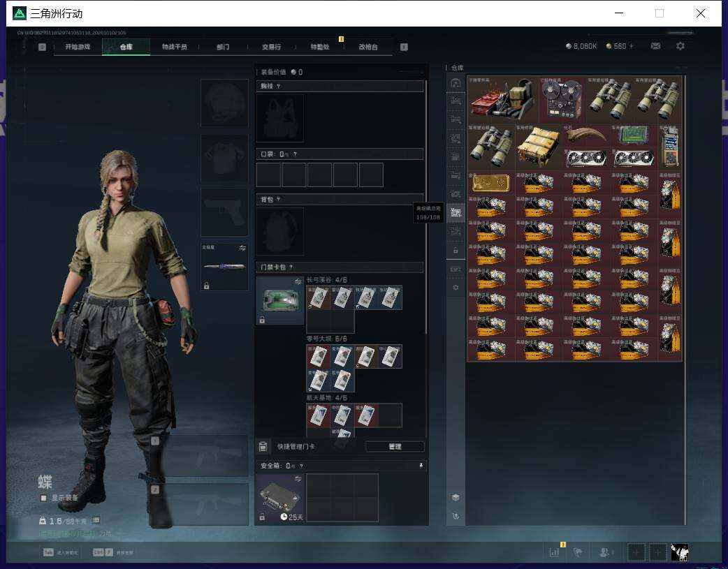Image resolution: width=728 pixels, height=569 pixels.
Task: Click the friends icon in bottom bar
Action: pyautogui.click(x=604, y=552)
